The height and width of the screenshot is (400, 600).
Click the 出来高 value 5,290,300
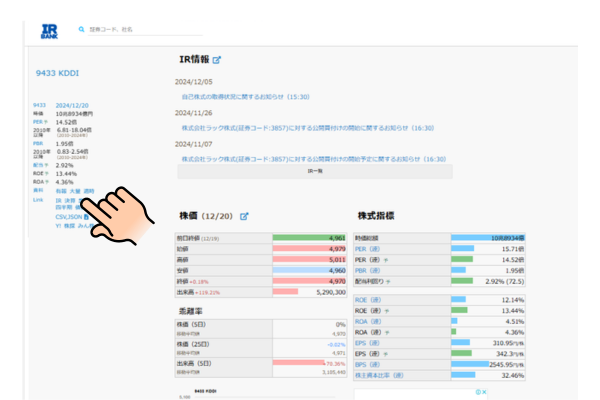[331, 292]
